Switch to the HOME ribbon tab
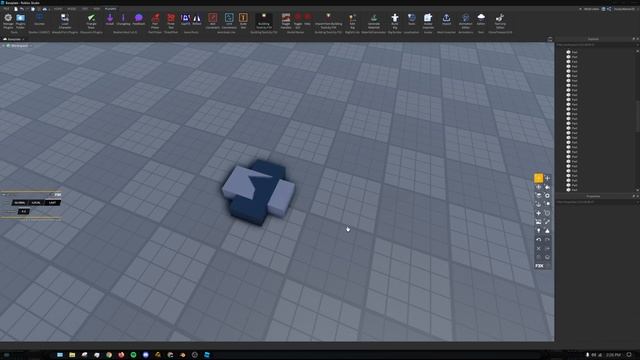640x360 pixels. click(58, 9)
